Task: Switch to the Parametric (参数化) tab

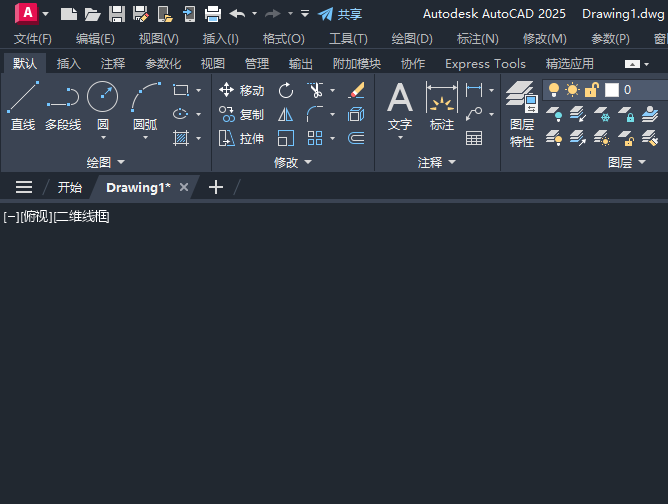Action: 163,64
